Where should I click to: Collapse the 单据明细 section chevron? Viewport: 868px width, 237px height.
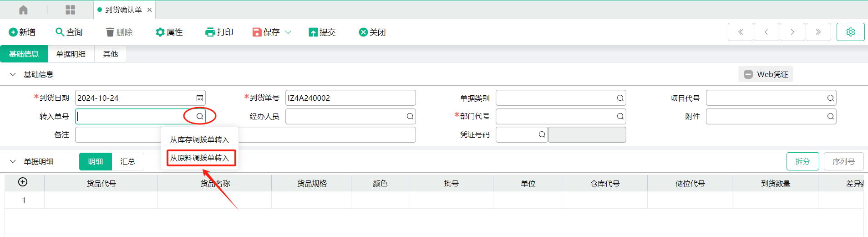[x=13, y=162]
